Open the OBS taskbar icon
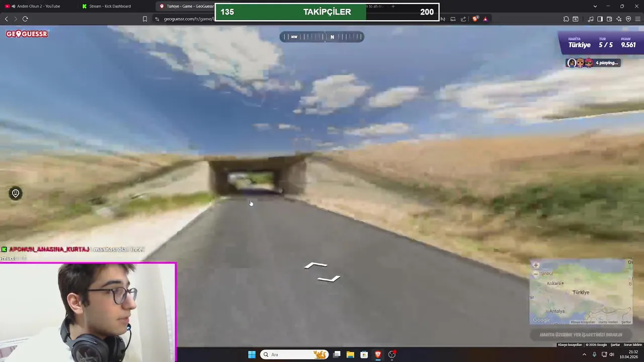644x362 pixels. coord(392,354)
